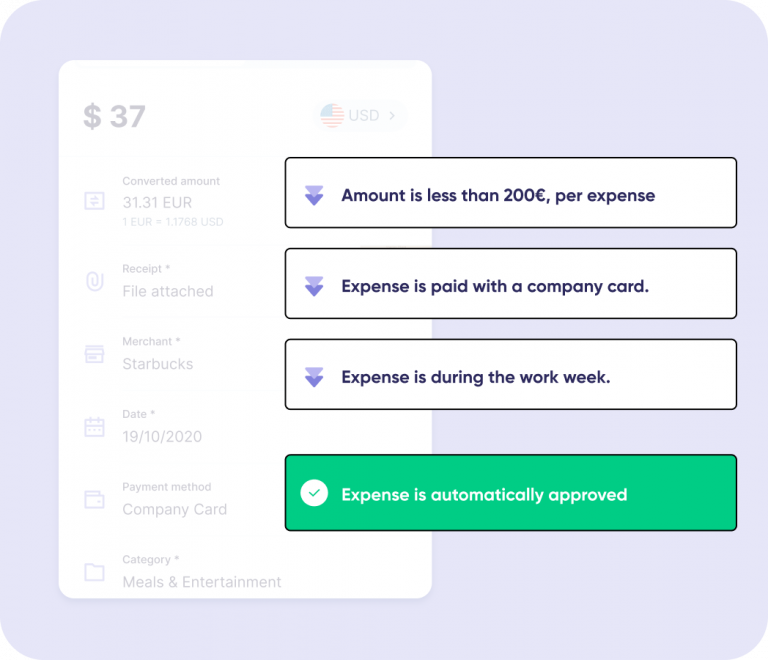
Task: Select 'Expense is paid with a company card' rule
Action: tap(511, 283)
